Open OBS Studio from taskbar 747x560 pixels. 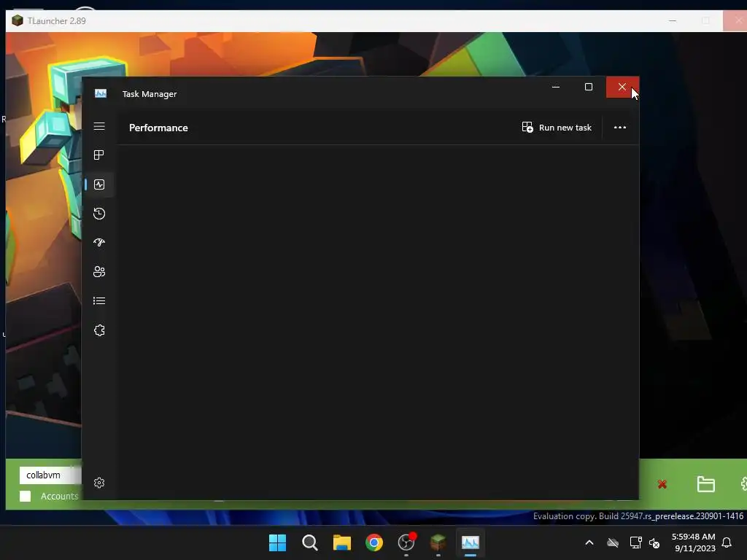pyautogui.click(x=406, y=542)
